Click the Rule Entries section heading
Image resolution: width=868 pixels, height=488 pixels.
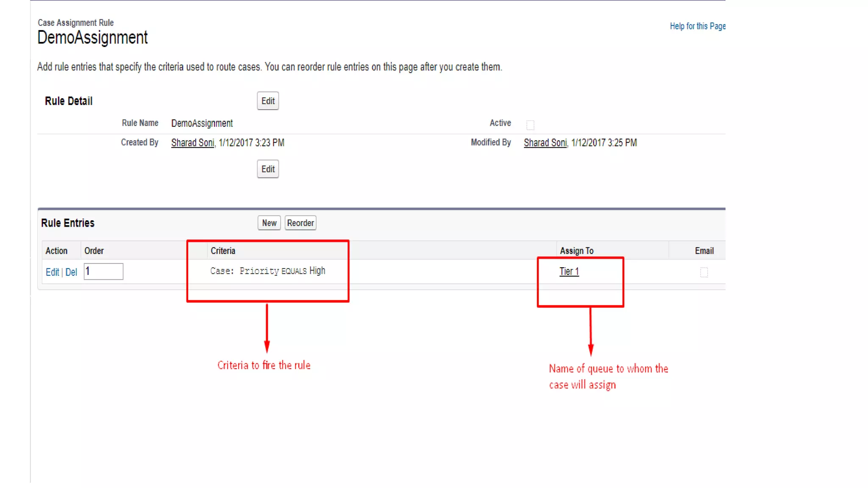[x=68, y=223]
